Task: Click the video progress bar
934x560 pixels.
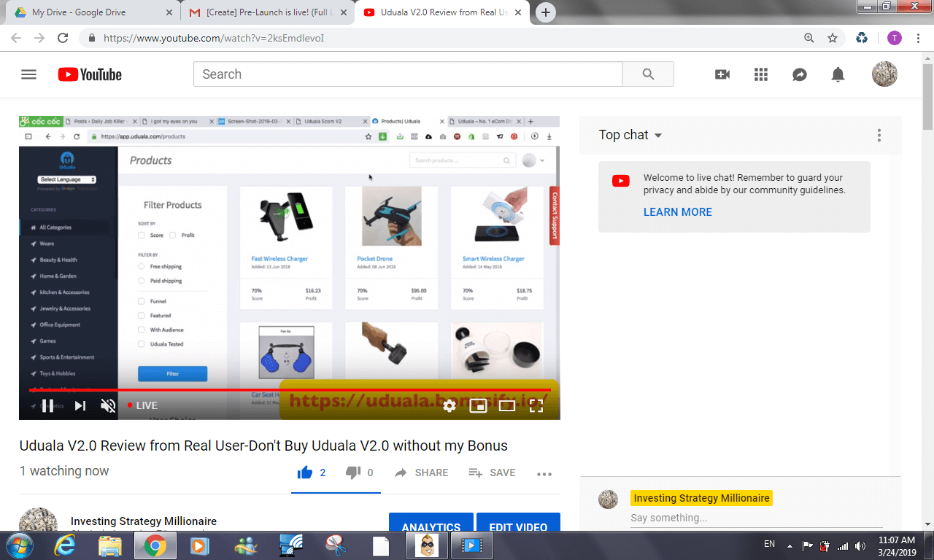Action: [289, 390]
